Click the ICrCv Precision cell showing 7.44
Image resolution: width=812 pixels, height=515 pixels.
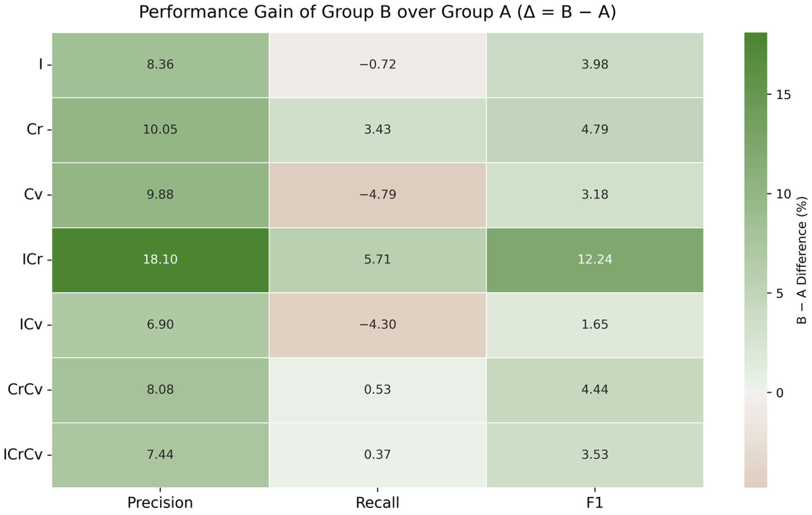pos(160,455)
